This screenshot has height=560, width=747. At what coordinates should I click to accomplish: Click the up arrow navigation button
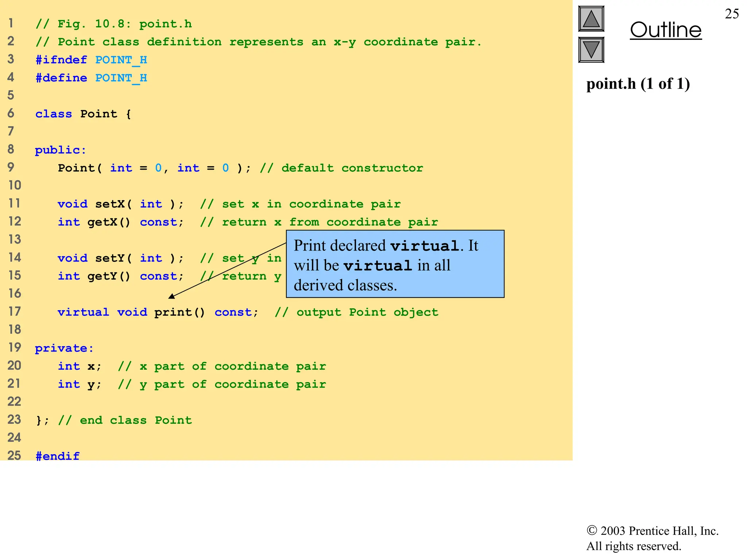coord(591,19)
